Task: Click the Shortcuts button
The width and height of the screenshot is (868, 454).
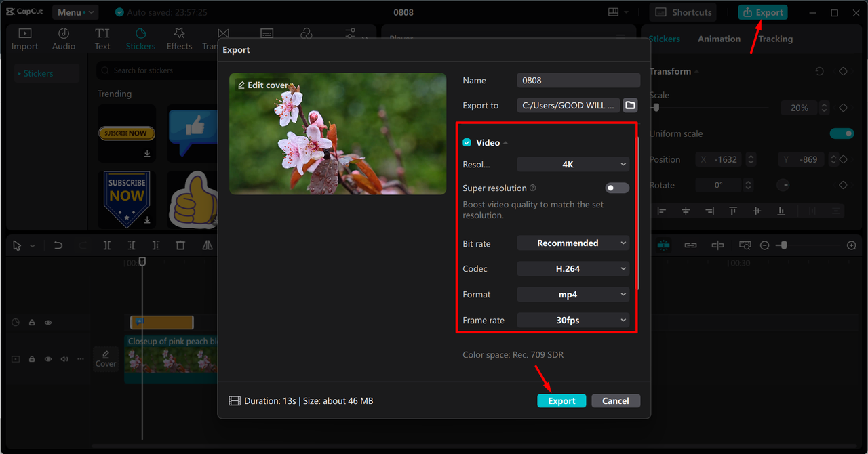Action: pos(683,12)
